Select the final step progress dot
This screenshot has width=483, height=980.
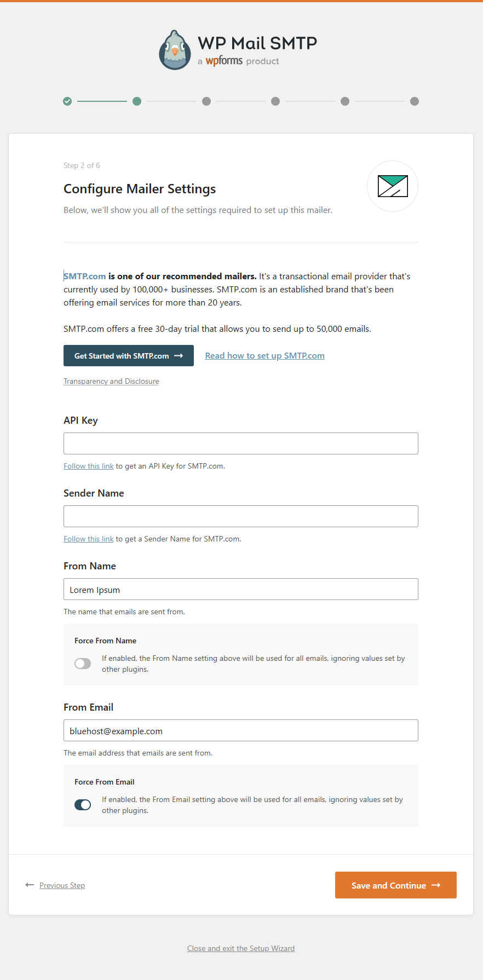coord(414,101)
